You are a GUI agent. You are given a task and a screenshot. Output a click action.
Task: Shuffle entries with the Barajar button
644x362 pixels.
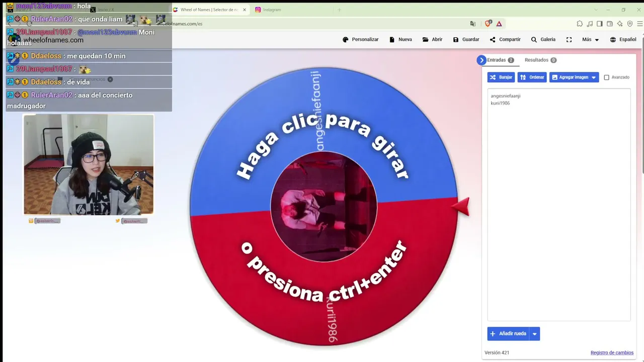pyautogui.click(x=501, y=77)
